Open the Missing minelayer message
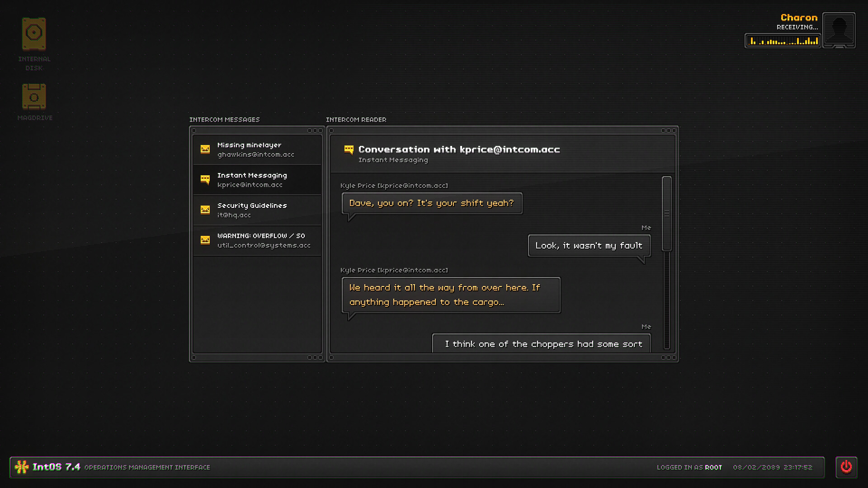This screenshot has height=488, width=868. [256, 150]
